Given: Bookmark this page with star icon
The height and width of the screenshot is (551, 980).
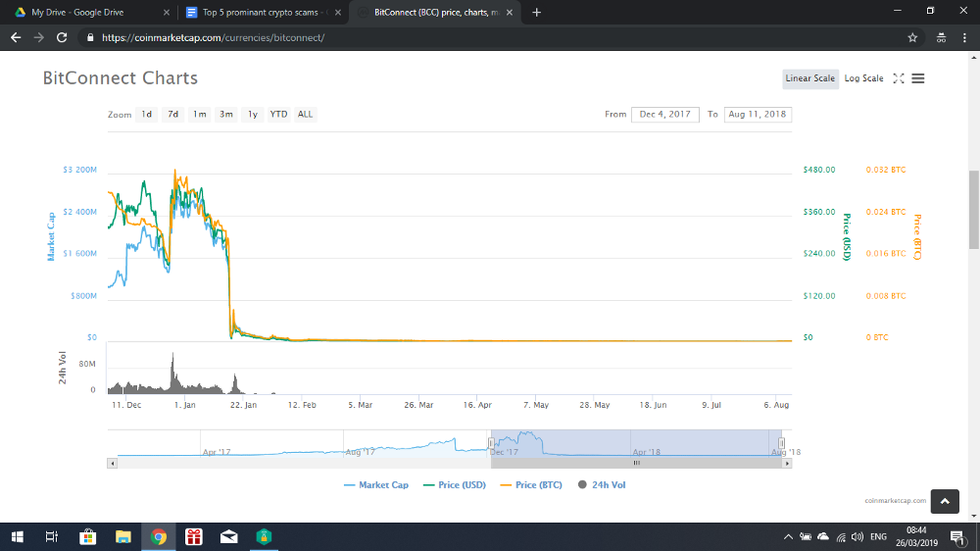Looking at the screenshot, I should pos(912,37).
